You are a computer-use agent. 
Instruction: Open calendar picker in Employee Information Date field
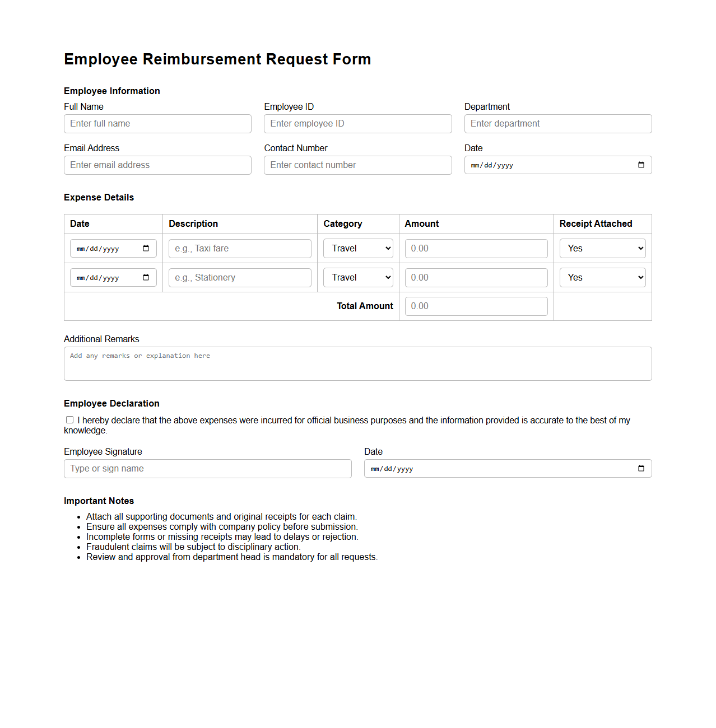(641, 165)
